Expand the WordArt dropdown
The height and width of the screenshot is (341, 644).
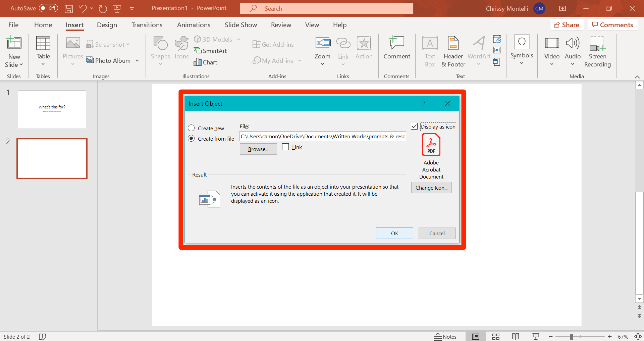point(479,64)
